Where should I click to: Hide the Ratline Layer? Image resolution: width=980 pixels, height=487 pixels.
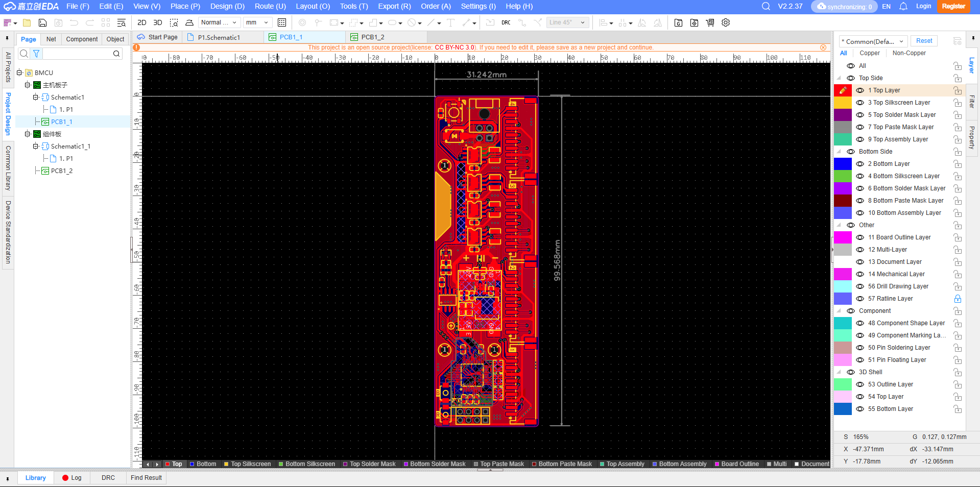(x=860, y=299)
